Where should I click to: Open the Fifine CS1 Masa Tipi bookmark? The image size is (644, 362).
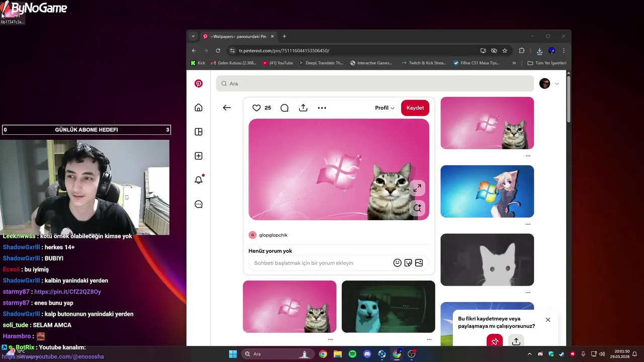point(476,63)
